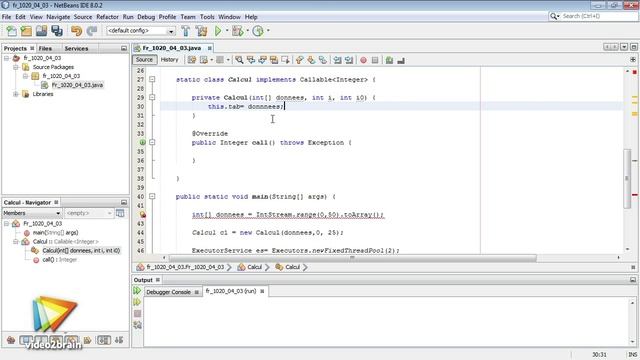Clean and build project with the broom-hammer icon
640x360 pixels.
coord(201,31)
